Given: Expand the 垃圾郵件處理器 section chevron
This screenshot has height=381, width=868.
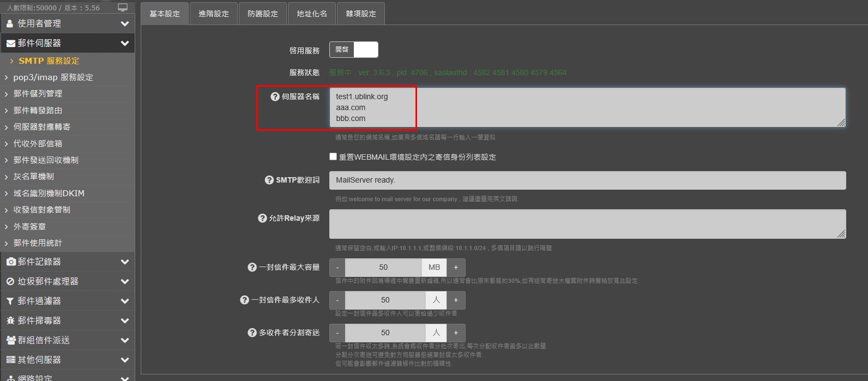Looking at the screenshot, I should click(125, 281).
